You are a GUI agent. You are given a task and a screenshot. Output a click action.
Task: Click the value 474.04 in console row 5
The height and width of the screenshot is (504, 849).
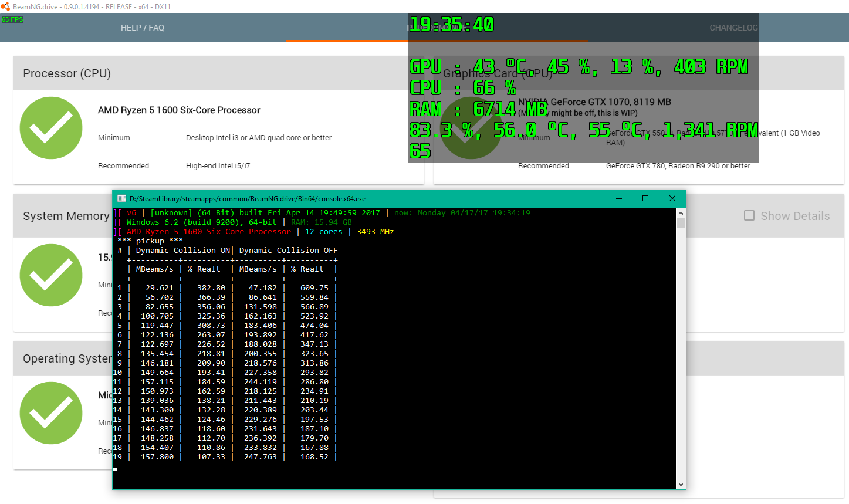click(x=314, y=326)
